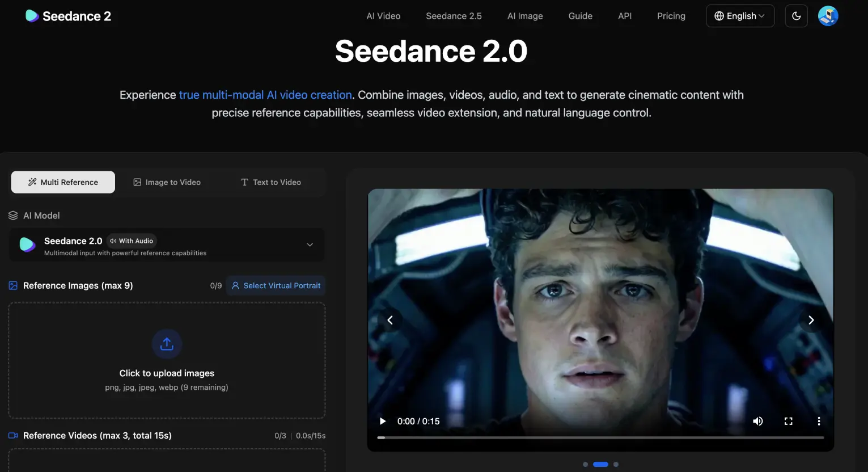Click the 0/3 videos counter
The height and width of the screenshot is (472, 868).
(x=280, y=436)
